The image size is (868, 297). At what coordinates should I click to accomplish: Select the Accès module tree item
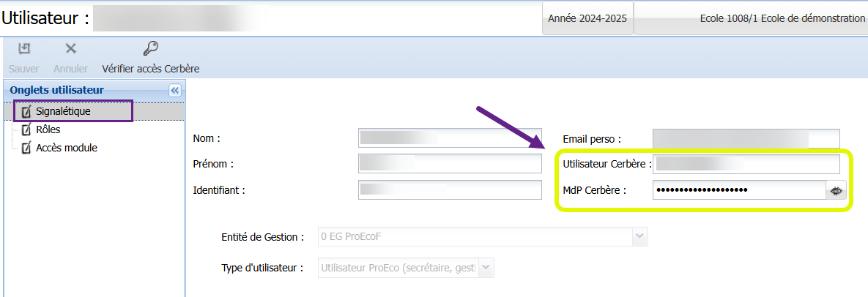(x=66, y=148)
